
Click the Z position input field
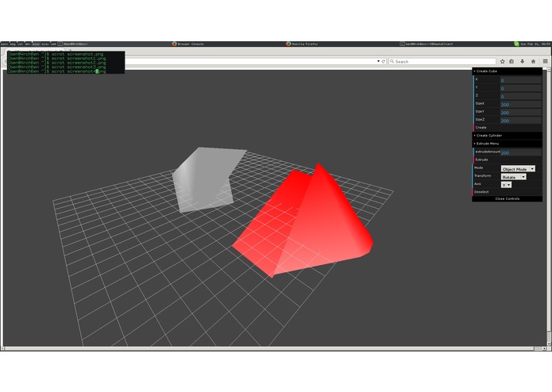pyautogui.click(x=520, y=96)
